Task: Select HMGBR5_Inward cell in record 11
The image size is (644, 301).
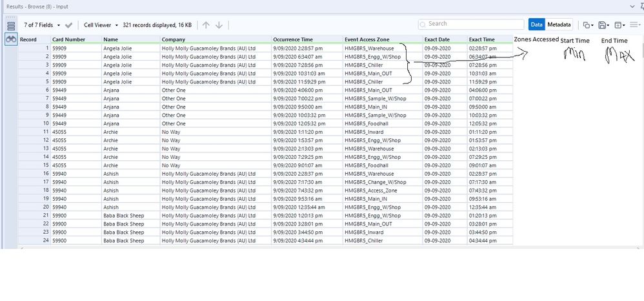Action: 383,132
